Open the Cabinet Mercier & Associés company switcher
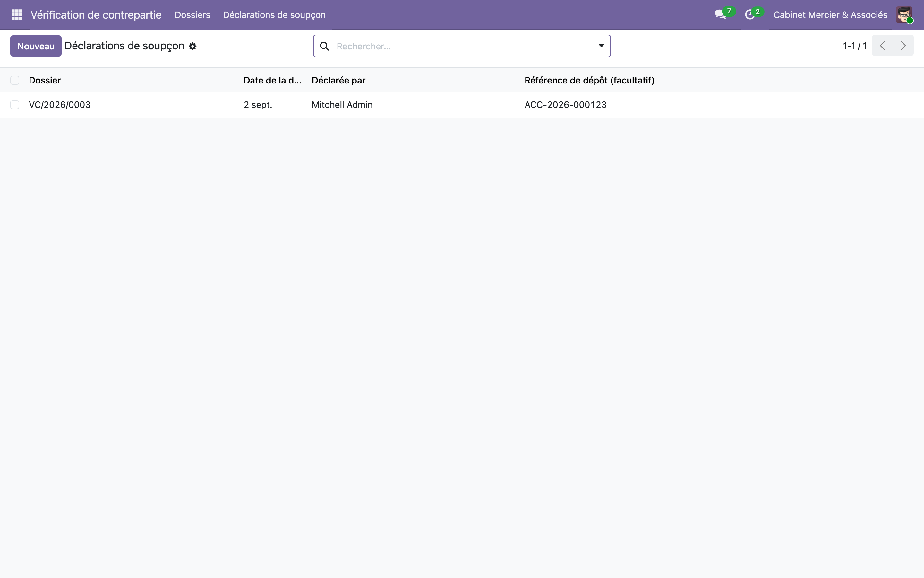 point(830,14)
